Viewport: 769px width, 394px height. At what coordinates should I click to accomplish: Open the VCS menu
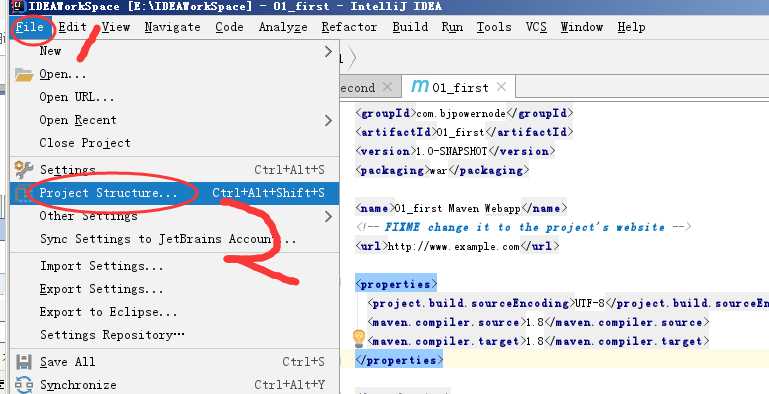[x=536, y=27]
